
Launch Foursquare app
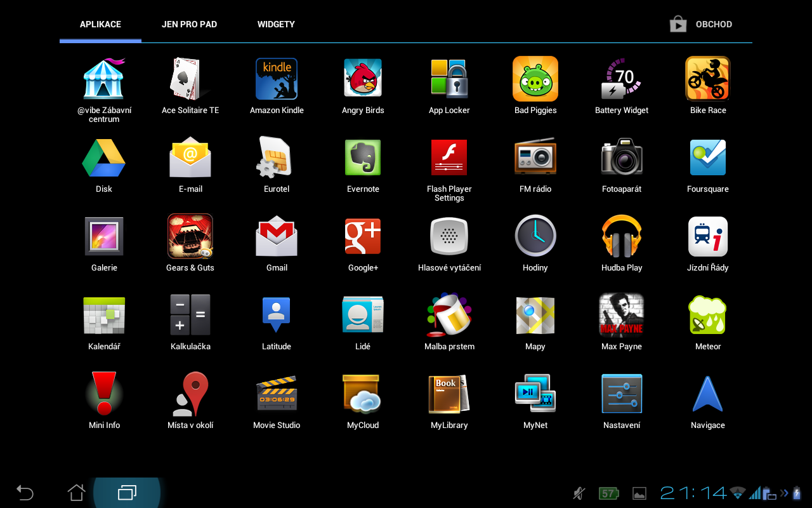tap(708, 158)
